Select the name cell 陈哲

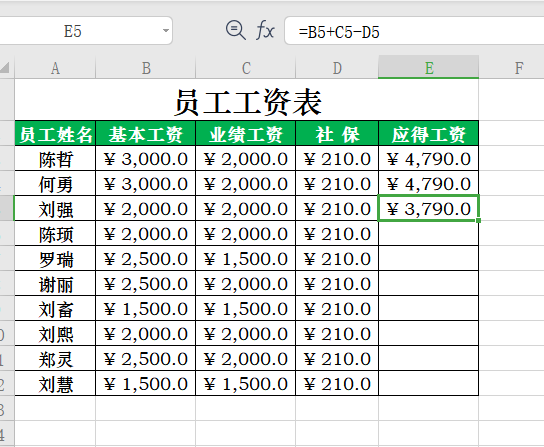[x=55, y=158]
